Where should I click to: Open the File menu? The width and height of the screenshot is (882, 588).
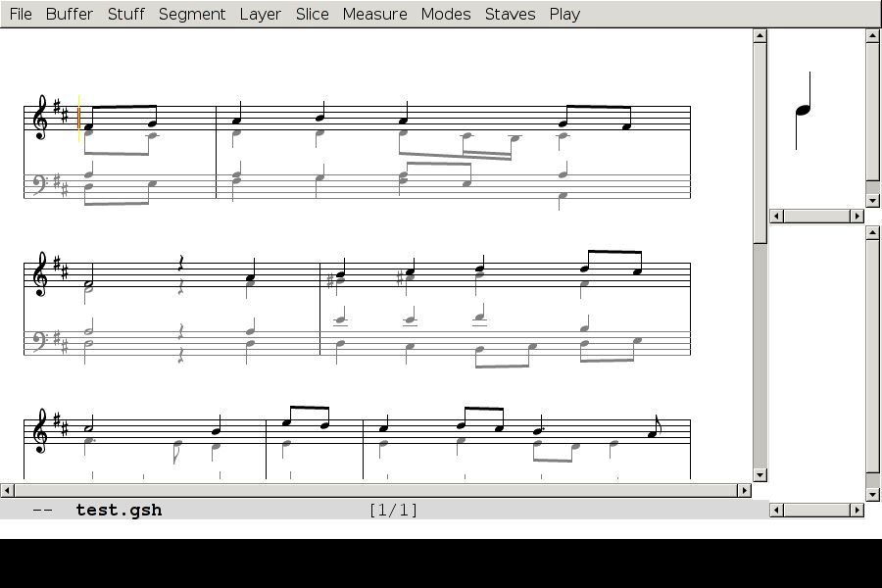[20, 14]
